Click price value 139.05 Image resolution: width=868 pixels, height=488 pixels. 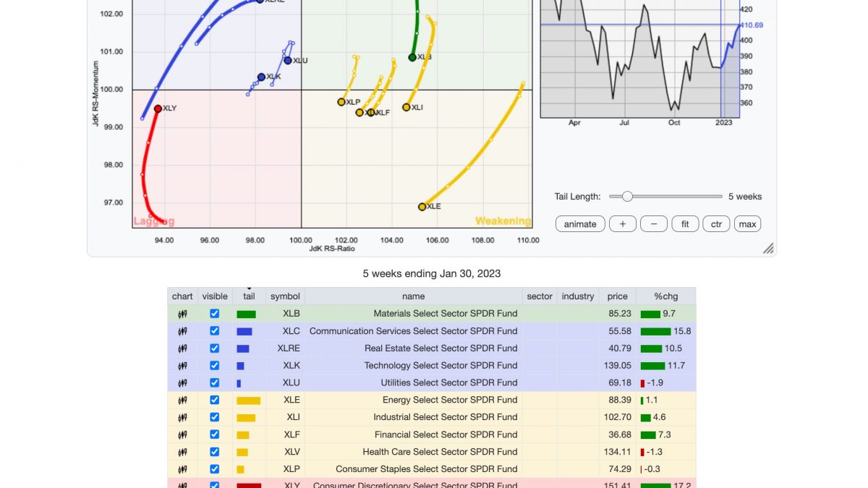coord(618,366)
